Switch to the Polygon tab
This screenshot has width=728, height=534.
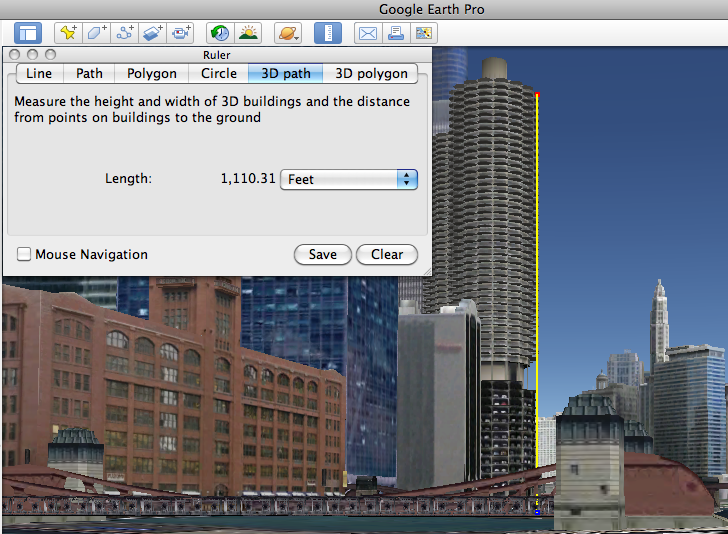[152, 73]
